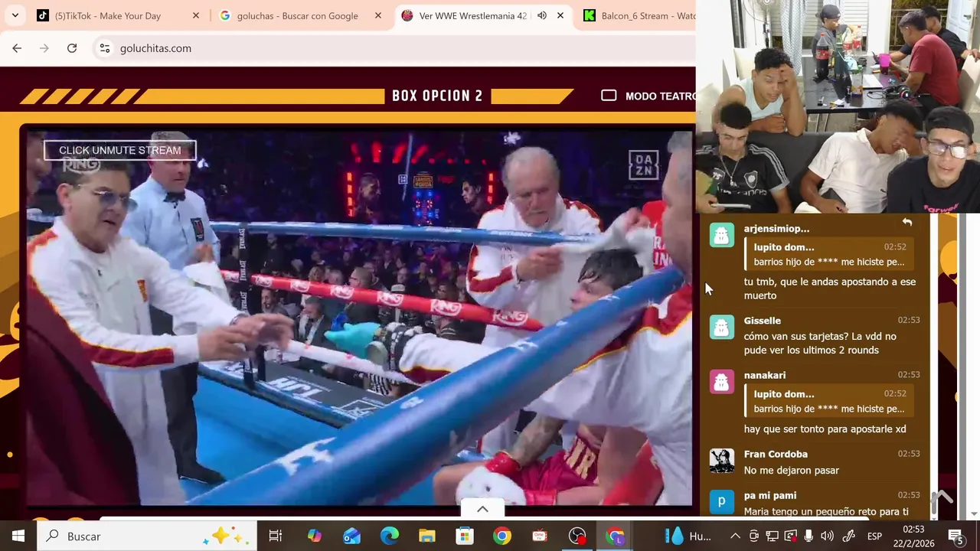
Task: Toggle MODO TEATRO theater mode
Action: pos(649,96)
